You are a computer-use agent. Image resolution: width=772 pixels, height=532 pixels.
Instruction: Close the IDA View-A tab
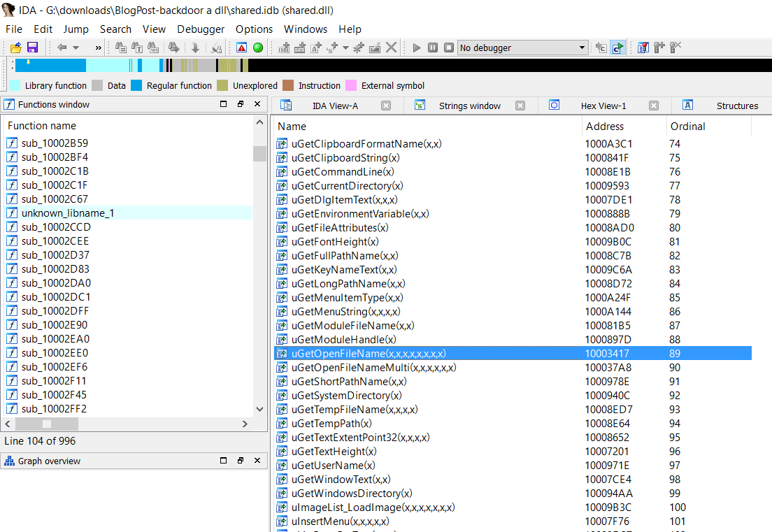tap(386, 106)
